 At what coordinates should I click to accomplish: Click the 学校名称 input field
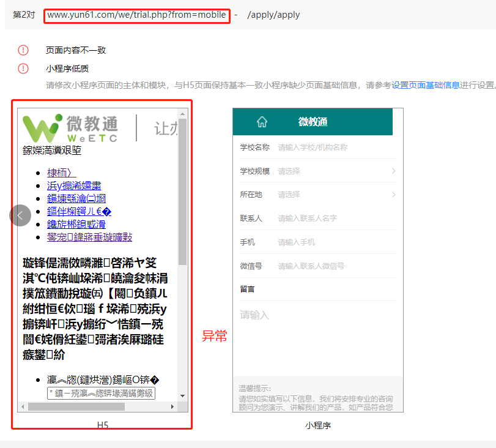click(336, 147)
